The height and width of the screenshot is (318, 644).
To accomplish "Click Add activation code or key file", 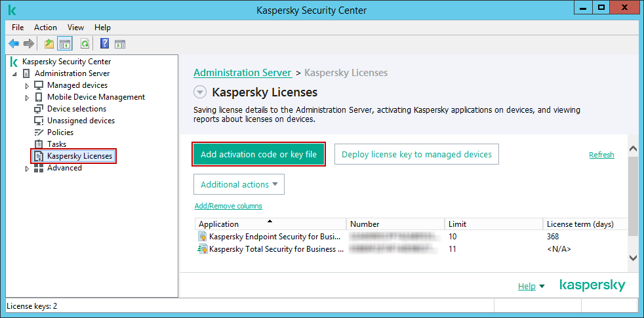I will coord(258,155).
